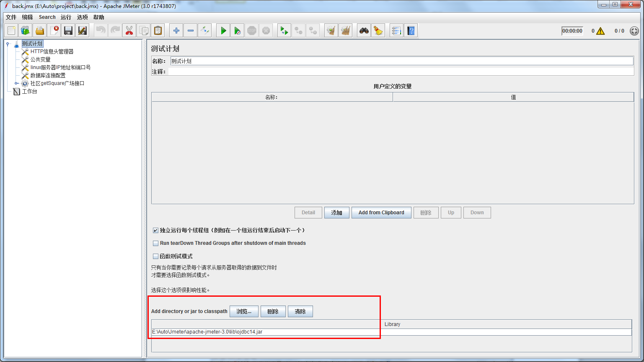Image resolution: width=644 pixels, height=362 pixels.
Task: Click the Stop sign icon
Action: pos(251,31)
